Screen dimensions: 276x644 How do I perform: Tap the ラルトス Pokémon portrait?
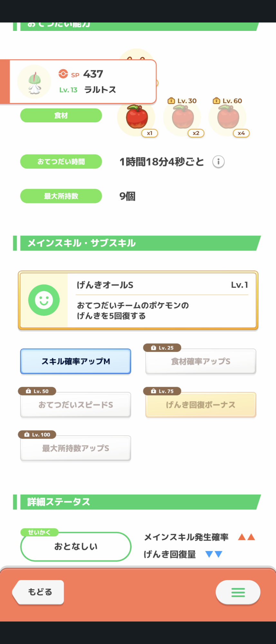[34, 81]
